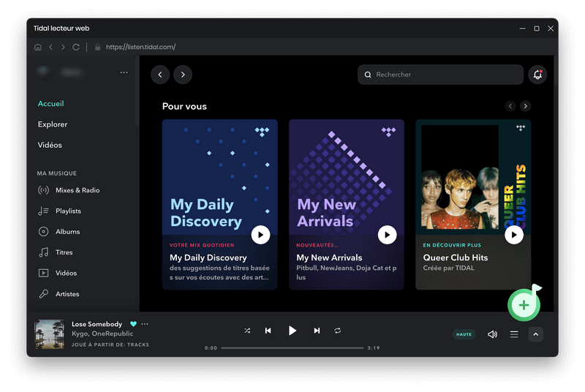
Task: Click the round back navigation button
Action: click(x=160, y=75)
